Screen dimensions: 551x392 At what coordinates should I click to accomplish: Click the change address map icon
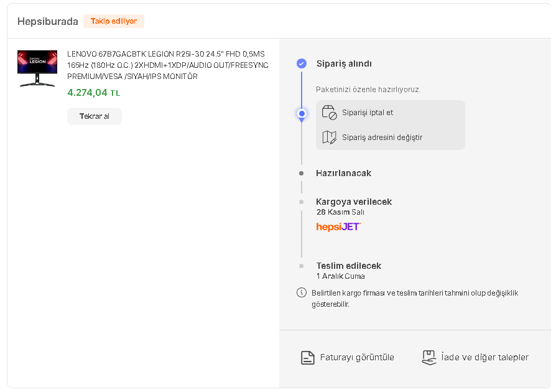329,137
